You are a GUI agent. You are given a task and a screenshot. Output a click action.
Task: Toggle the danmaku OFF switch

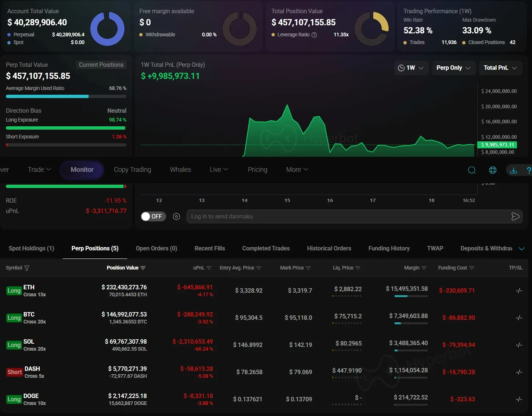[x=152, y=216]
